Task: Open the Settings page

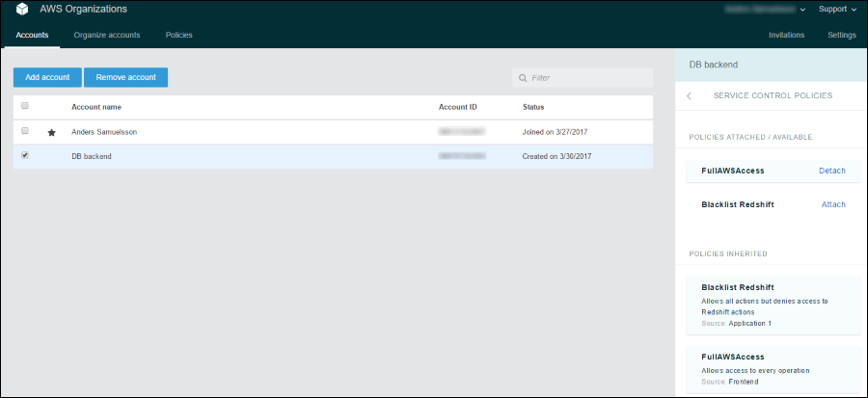Action: (842, 35)
